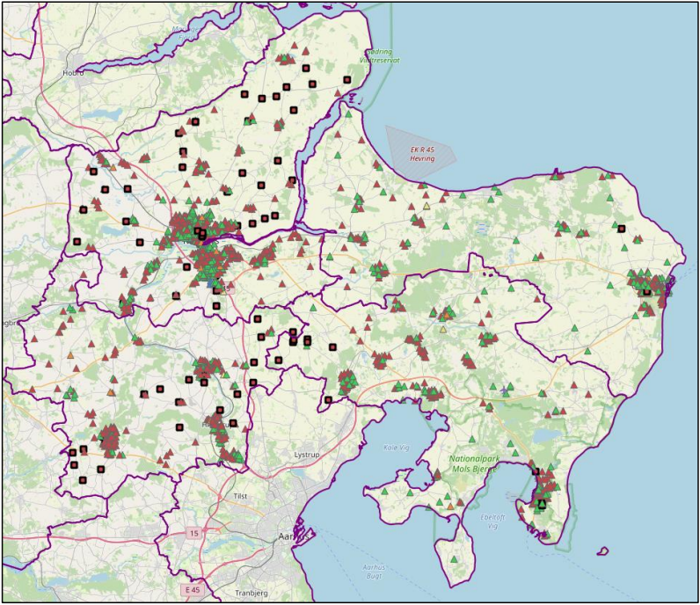700x605 pixels.
Task: Click the square marker on the far east coast
Action: (x=646, y=290)
